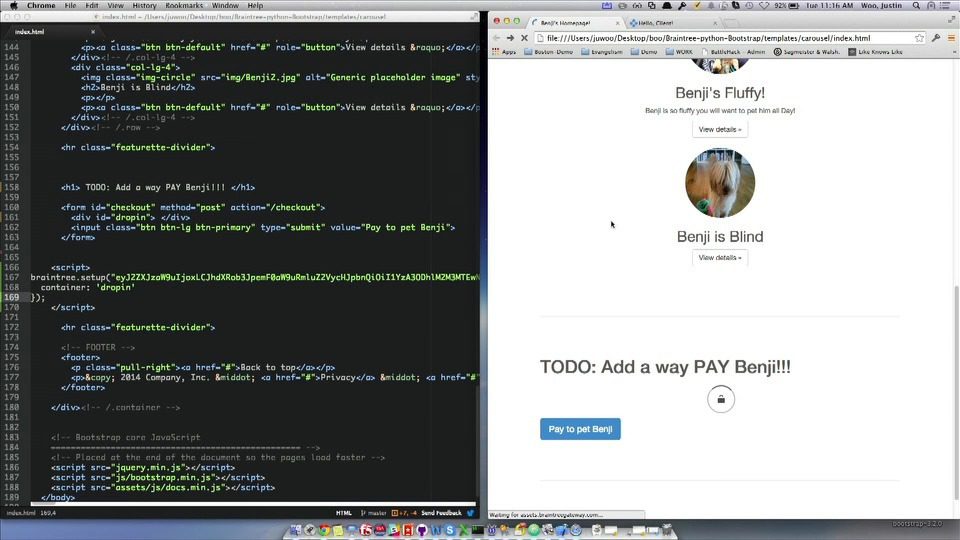Viewport: 960px width, 540px height.
Task: Open the View menu
Action: (115, 6)
